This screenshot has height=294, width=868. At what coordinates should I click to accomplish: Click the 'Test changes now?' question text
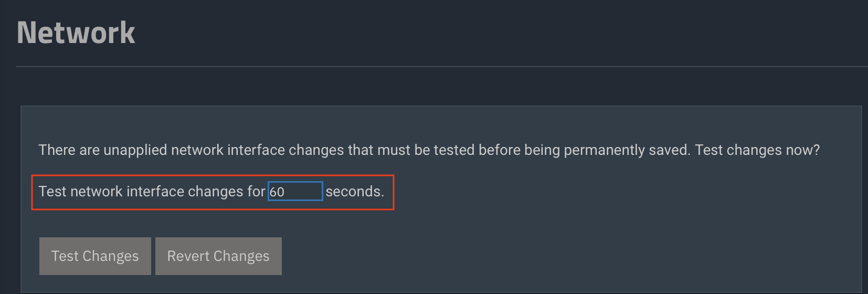757,150
